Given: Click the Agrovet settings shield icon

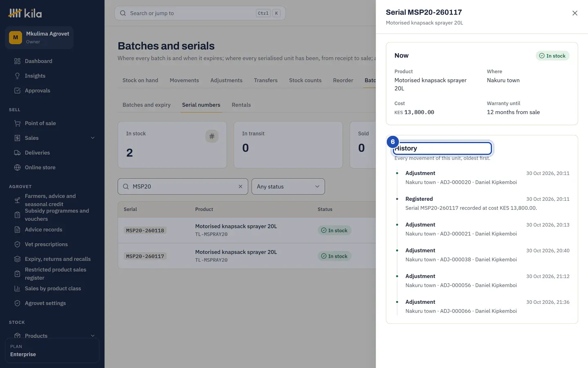Looking at the screenshot, I should [x=17, y=303].
